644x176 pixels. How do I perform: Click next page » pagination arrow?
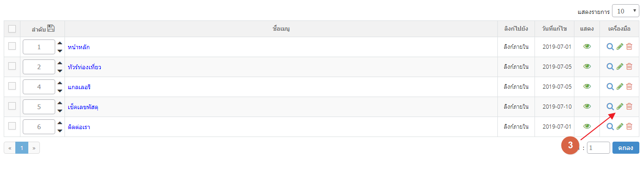[34, 148]
